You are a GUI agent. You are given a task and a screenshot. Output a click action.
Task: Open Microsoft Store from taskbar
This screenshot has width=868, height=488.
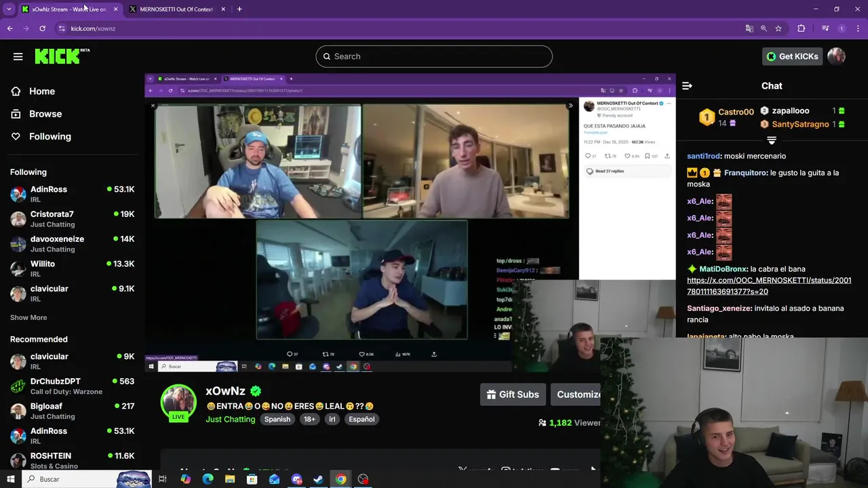(252, 479)
